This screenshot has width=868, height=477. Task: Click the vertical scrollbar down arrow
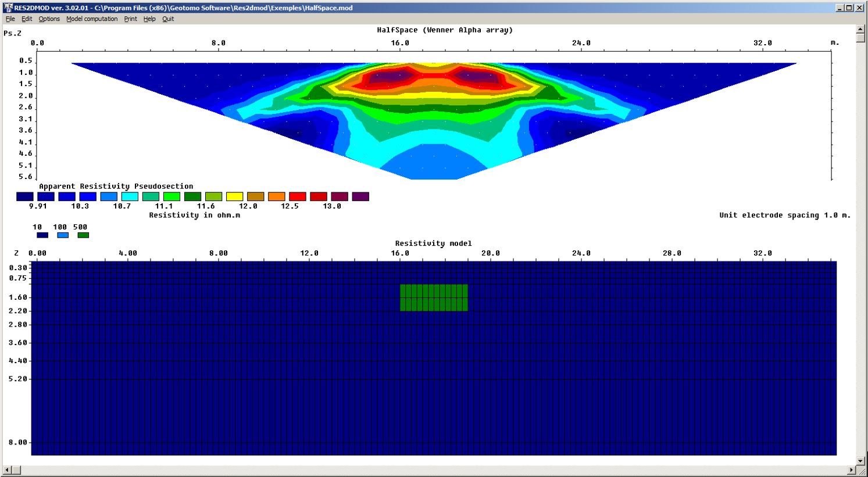pos(860,461)
